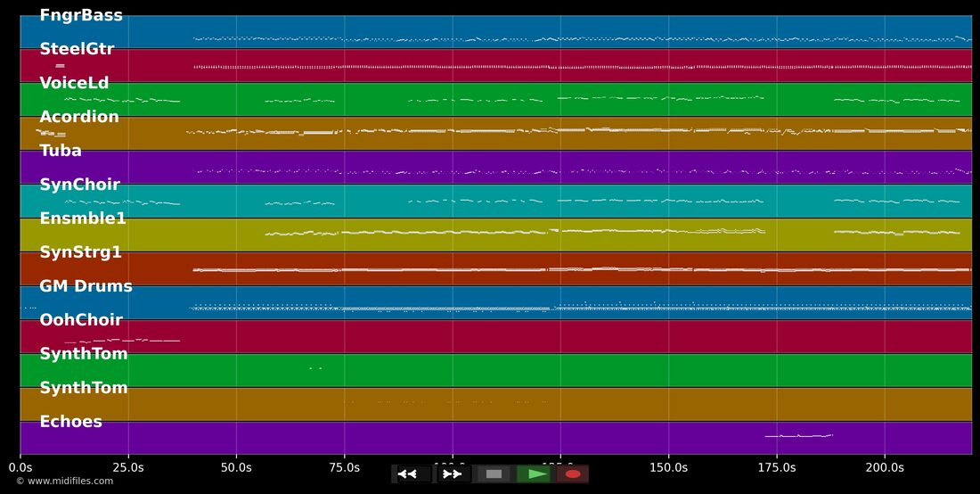The height and width of the screenshot is (494, 980).
Task: Jump to the 175.0s time marker
Action: tap(777, 467)
